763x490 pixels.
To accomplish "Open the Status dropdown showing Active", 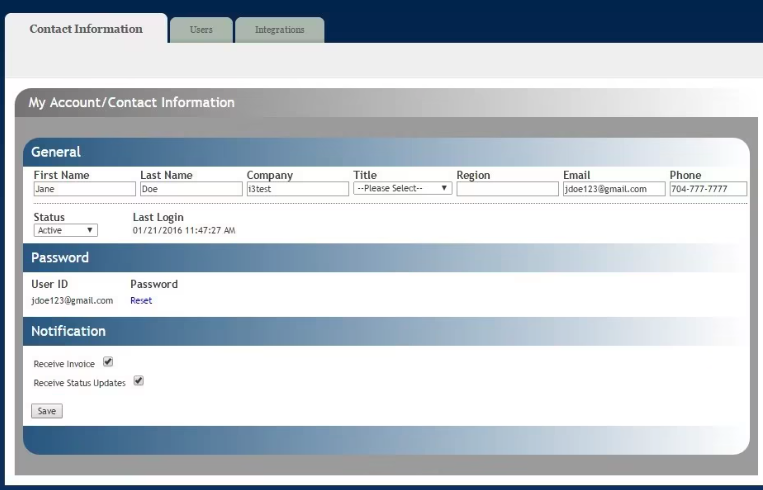I will 65,230.
